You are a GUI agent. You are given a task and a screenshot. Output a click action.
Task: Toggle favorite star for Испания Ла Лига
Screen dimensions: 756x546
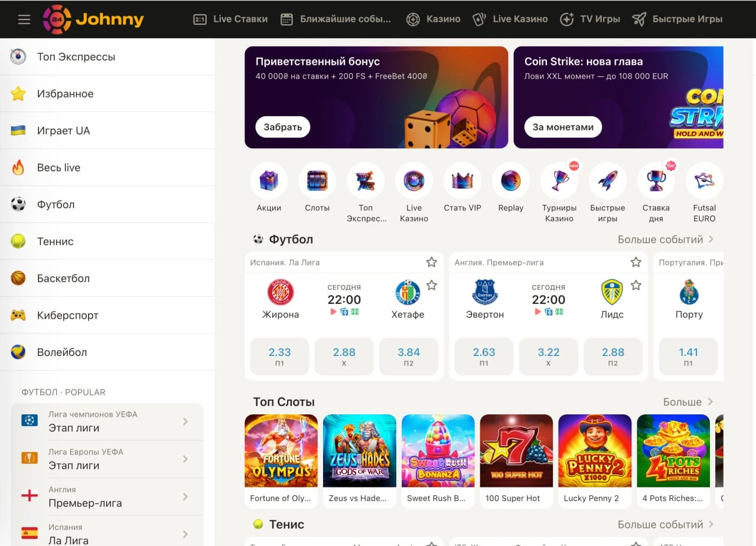pos(432,262)
